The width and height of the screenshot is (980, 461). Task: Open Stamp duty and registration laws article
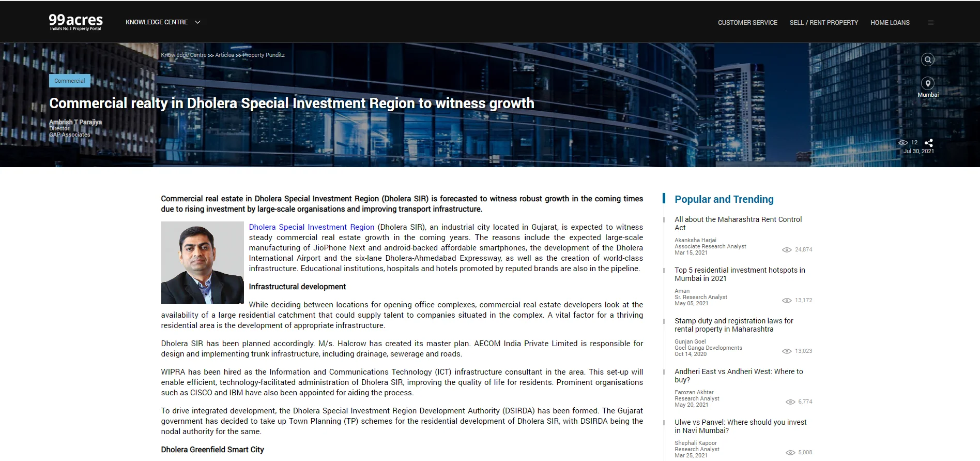pos(733,325)
